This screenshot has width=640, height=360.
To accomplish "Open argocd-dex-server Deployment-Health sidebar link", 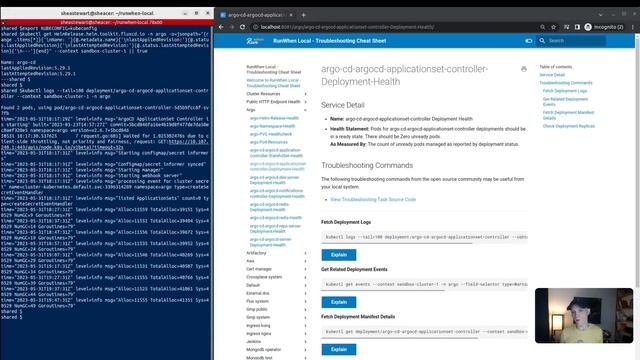I will pos(274,180).
